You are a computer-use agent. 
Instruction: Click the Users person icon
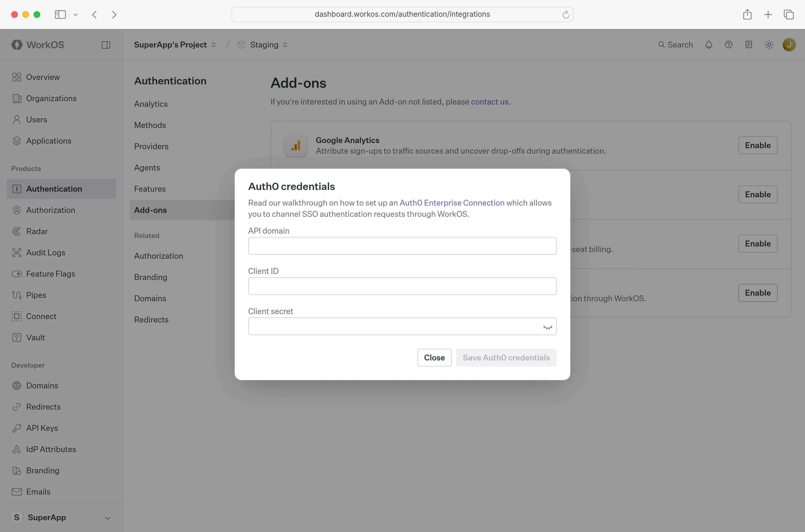(x=16, y=120)
